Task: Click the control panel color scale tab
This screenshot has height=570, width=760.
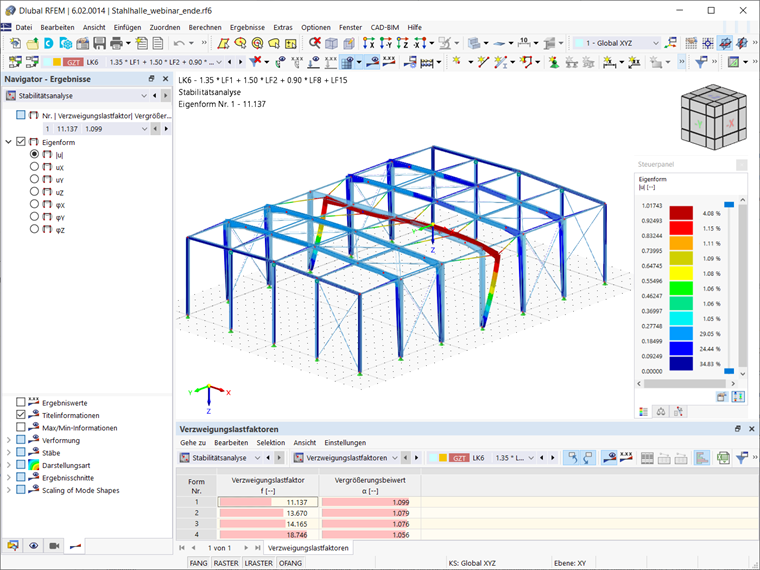Action: (643, 412)
